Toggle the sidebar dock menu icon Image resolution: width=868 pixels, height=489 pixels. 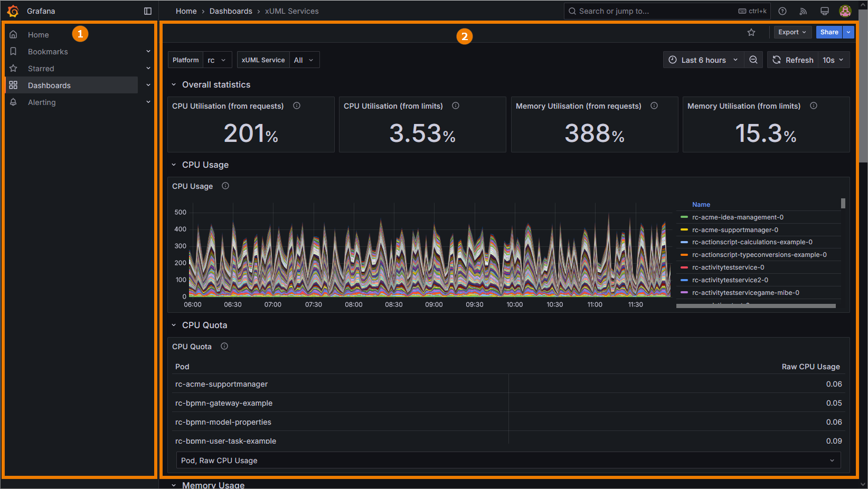click(x=148, y=11)
